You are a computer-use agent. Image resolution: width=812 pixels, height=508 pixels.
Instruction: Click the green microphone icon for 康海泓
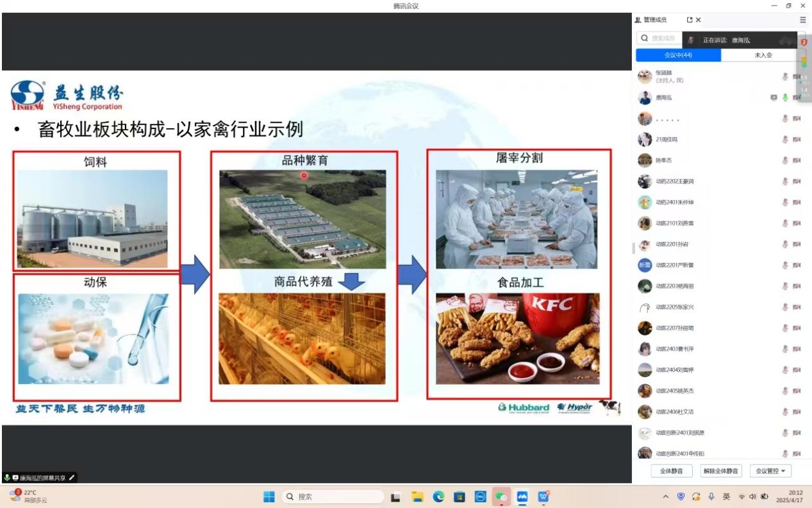tap(785, 97)
